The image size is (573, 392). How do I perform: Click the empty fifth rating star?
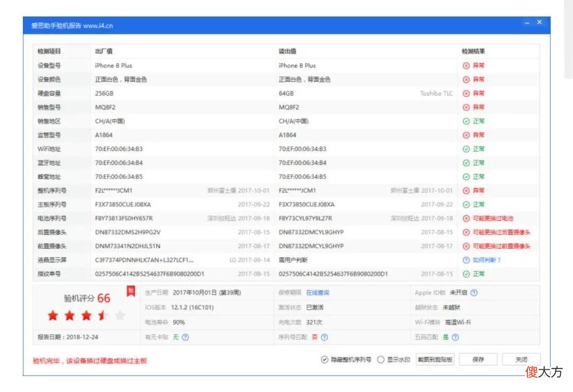click(120, 315)
